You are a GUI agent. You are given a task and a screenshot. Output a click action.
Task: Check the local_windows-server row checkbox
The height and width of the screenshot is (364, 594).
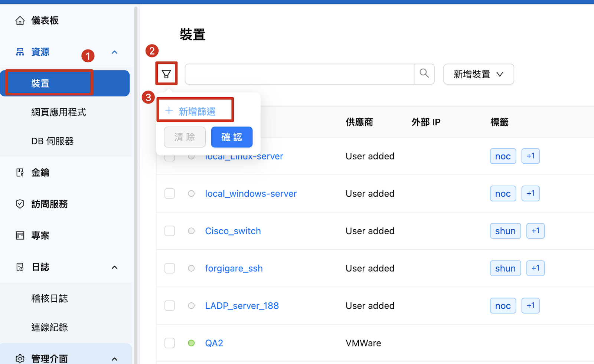(170, 194)
